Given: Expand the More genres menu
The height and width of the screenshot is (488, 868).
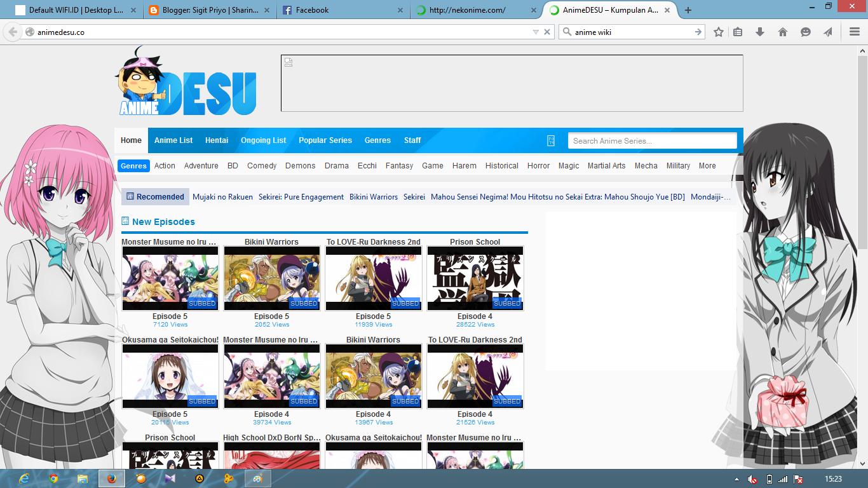Looking at the screenshot, I should [x=707, y=166].
